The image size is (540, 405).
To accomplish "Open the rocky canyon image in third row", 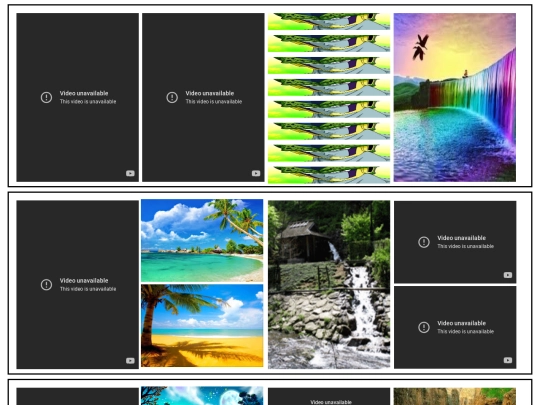I will 455,396.
